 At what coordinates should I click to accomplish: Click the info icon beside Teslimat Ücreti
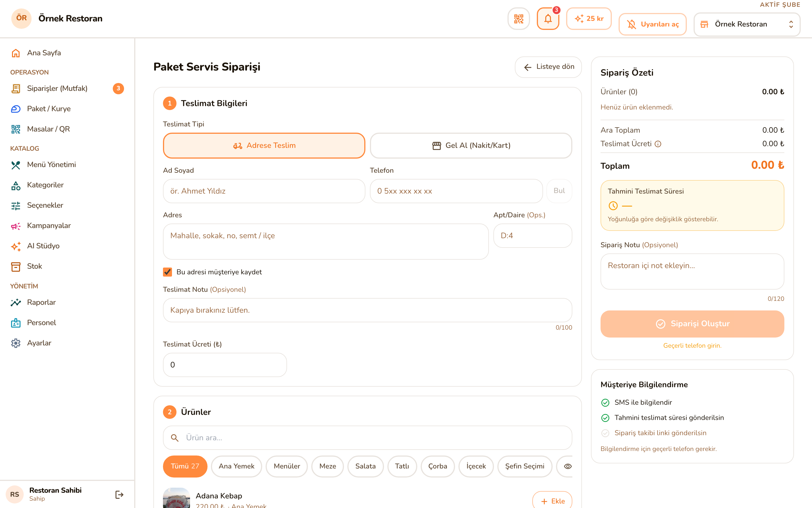pos(658,144)
